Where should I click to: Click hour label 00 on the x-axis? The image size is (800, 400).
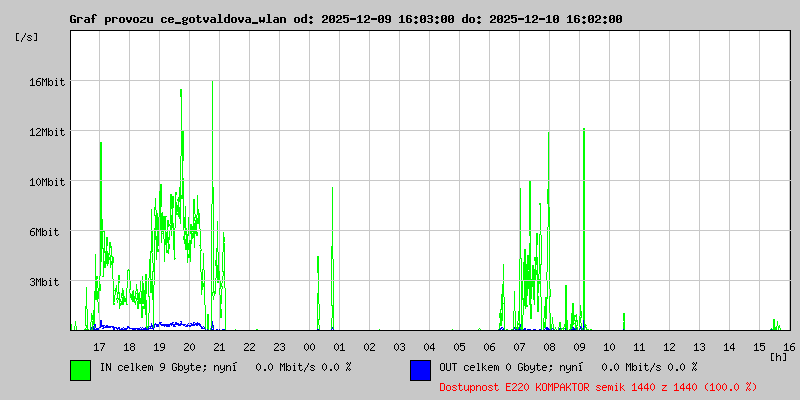(310, 347)
